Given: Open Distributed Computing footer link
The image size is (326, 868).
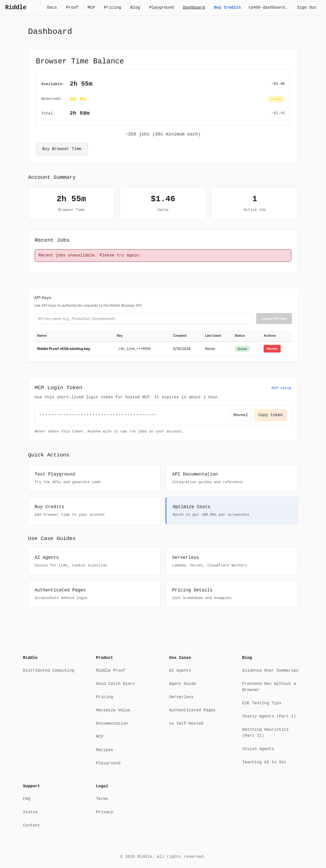Looking at the screenshot, I should point(48,671).
